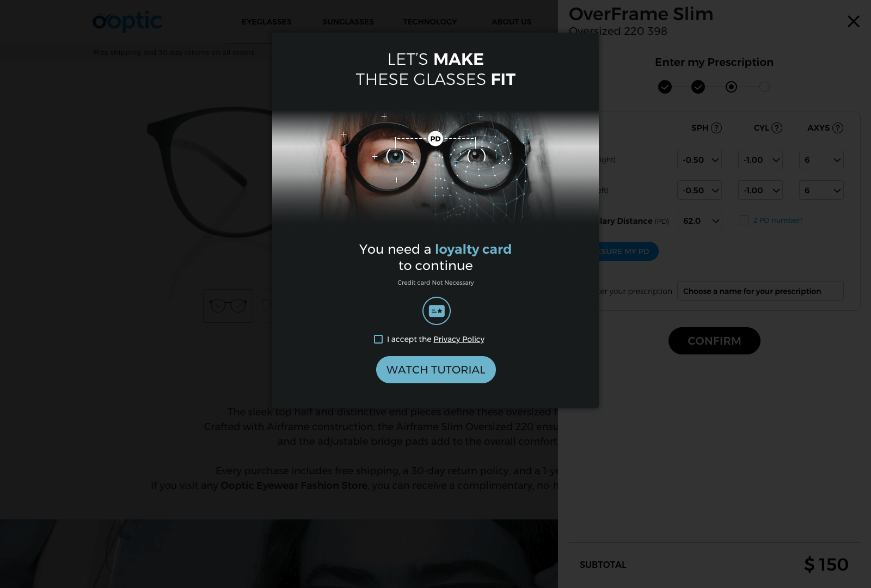Enable the 2 PD number checkbox
Image resolution: width=871 pixels, height=588 pixels.
point(744,220)
